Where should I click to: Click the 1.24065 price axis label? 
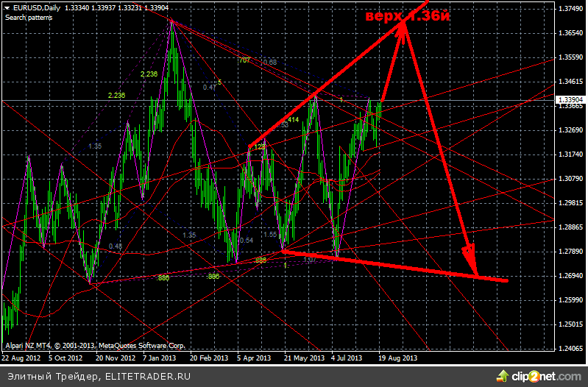click(570, 349)
